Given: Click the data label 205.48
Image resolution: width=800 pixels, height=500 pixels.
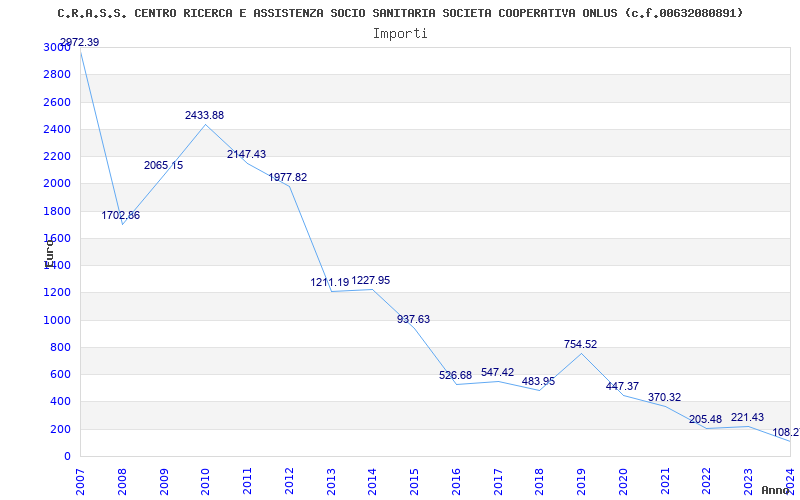Looking at the screenshot, I should pyautogui.click(x=706, y=419).
